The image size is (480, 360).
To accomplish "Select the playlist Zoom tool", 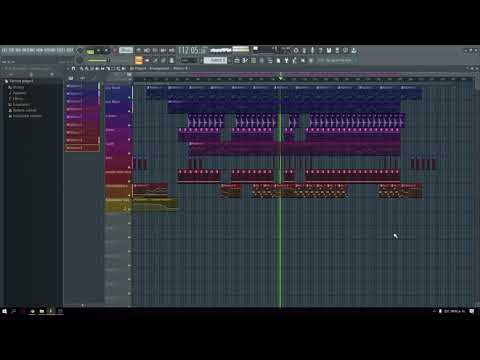I will click(118, 68).
